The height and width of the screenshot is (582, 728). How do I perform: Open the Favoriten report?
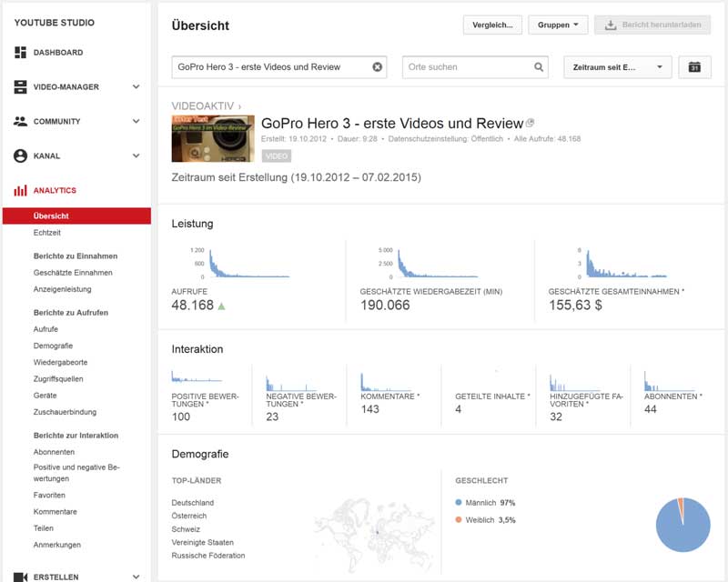(x=49, y=496)
